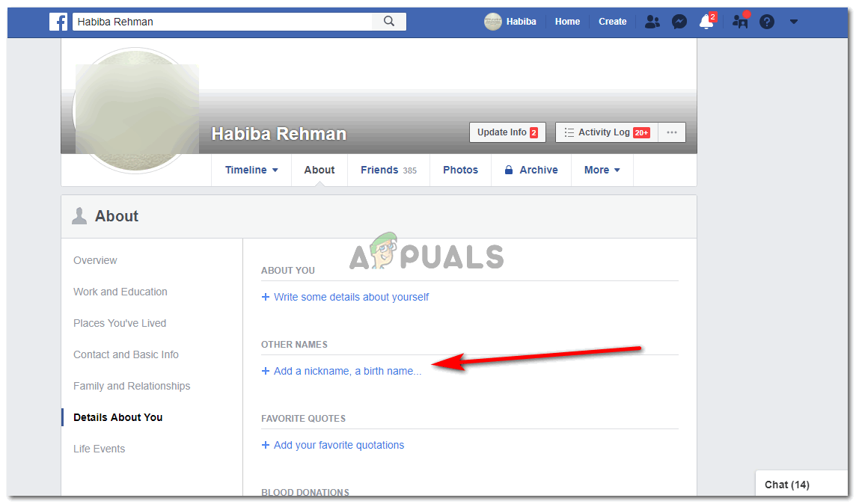The width and height of the screenshot is (856, 504).
Task: Go to Home in top bar
Action: [x=567, y=22]
